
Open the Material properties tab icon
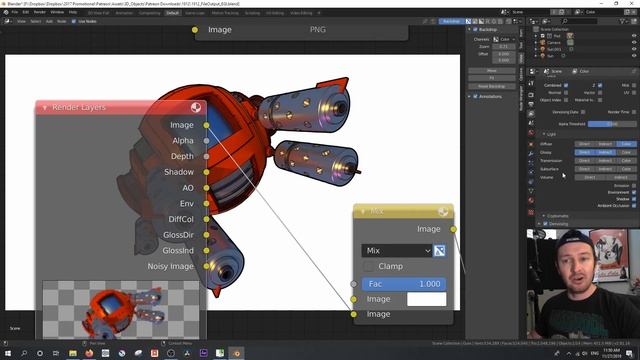(531, 200)
